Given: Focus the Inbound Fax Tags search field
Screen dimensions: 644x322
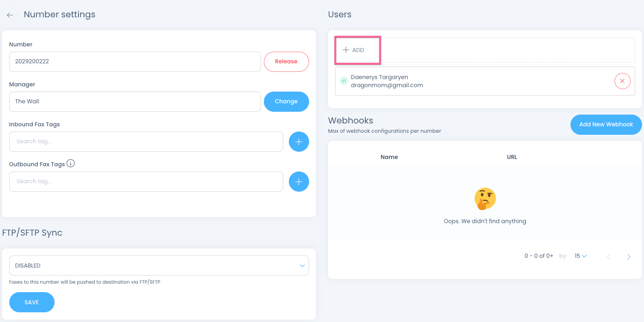Looking at the screenshot, I should pos(146,142).
